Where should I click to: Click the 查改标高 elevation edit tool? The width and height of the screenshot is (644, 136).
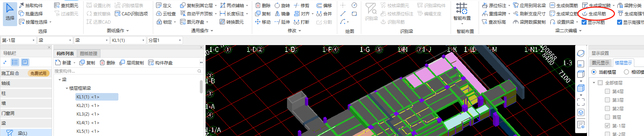click(x=494, y=22)
